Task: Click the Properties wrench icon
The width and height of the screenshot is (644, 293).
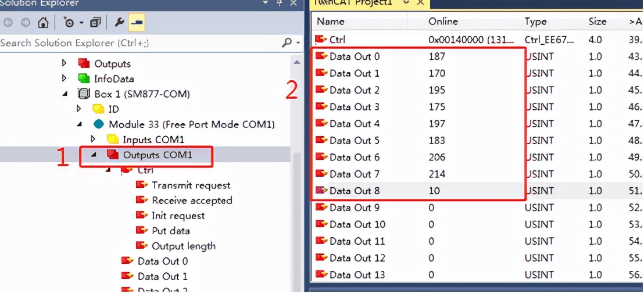Action: point(120,23)
